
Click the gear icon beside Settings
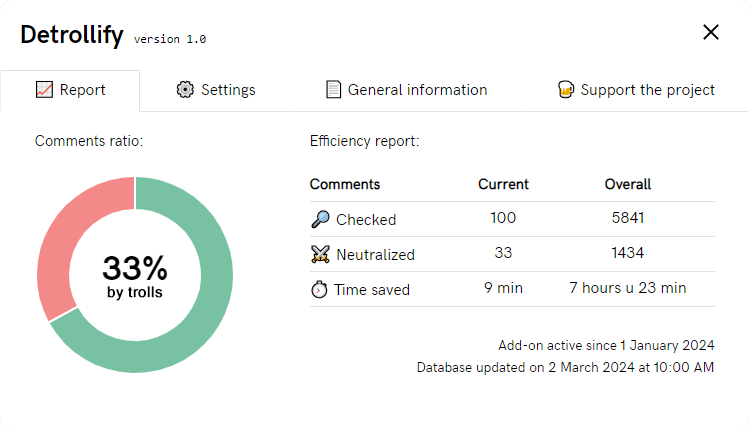point(185,90)
